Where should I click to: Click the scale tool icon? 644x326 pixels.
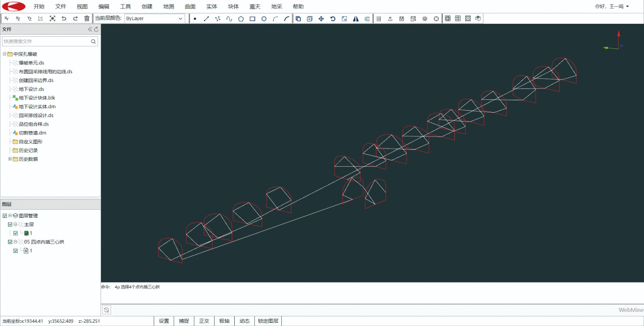click(344, 19)
